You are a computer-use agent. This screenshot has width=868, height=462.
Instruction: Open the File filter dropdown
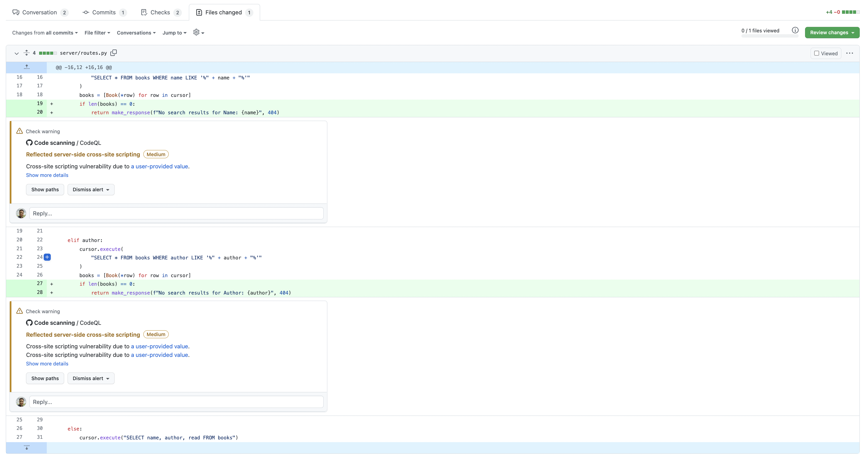(x=97, y=33)
